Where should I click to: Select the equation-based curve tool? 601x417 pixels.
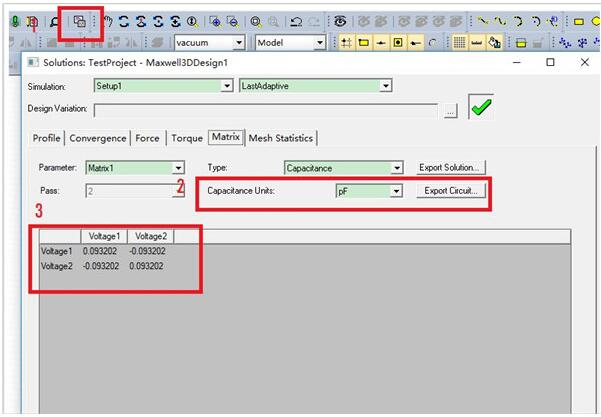pos(553,21)
